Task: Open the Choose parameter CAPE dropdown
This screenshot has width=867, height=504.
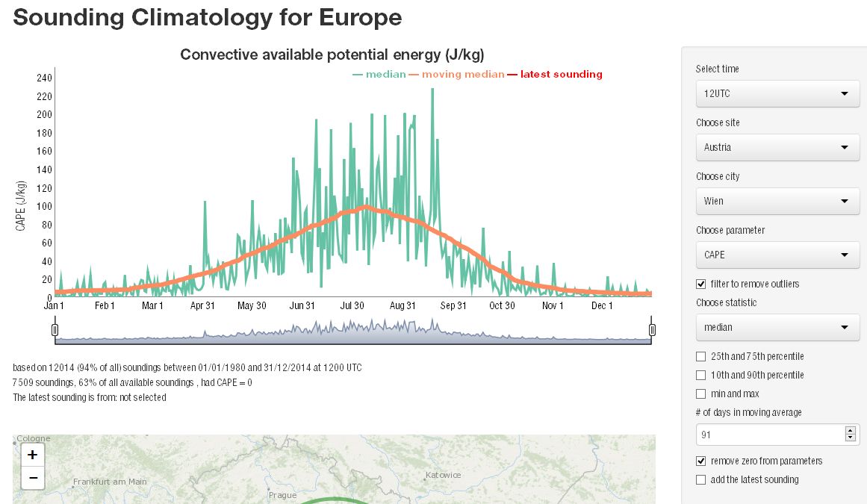Action: pos(777,255)
